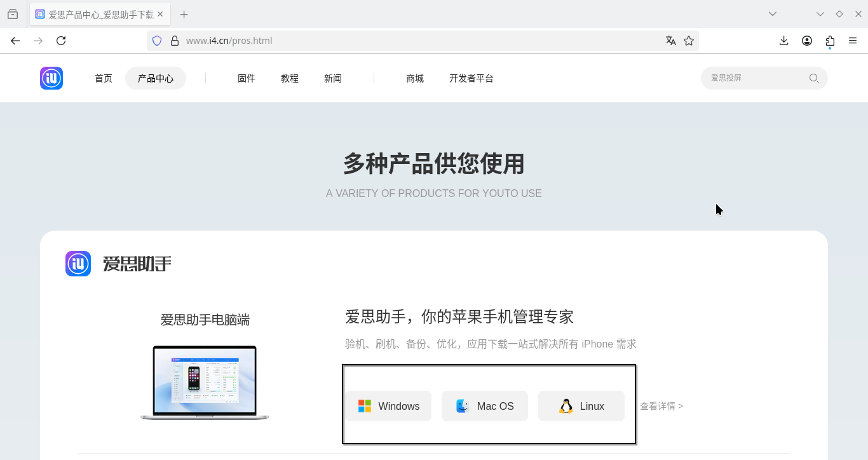Visit the 商城 nav link
Screen dimensions: 868x460
(x=415, y=78)
